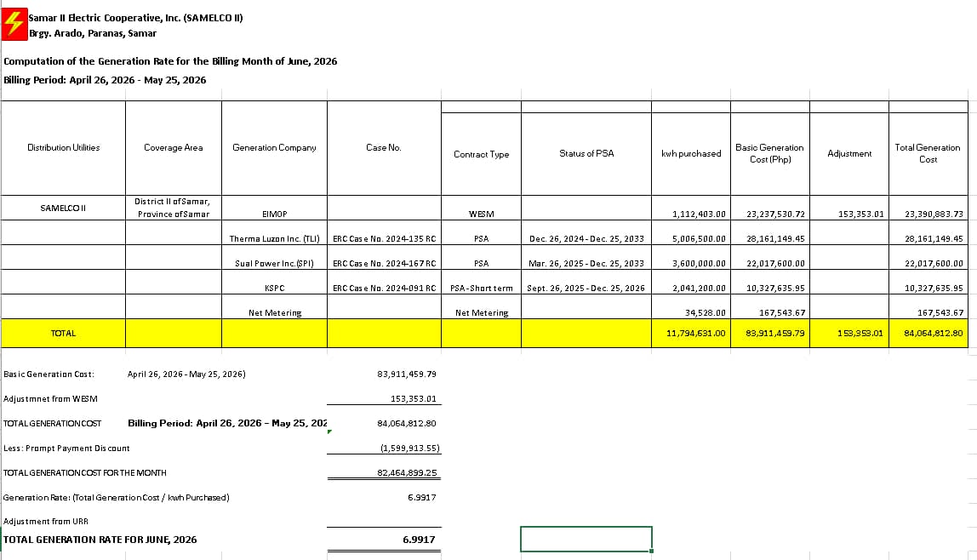Image resolution: width=977 pixels, height=560 pixels.
Task: Click the 'Generation Company' column header
Action: 274,147
